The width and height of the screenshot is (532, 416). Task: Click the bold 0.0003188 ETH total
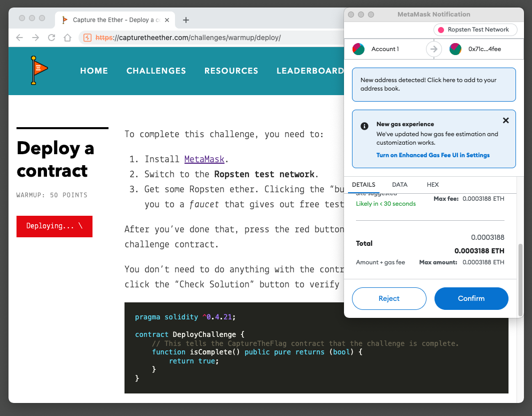click(x=479, y=251)
